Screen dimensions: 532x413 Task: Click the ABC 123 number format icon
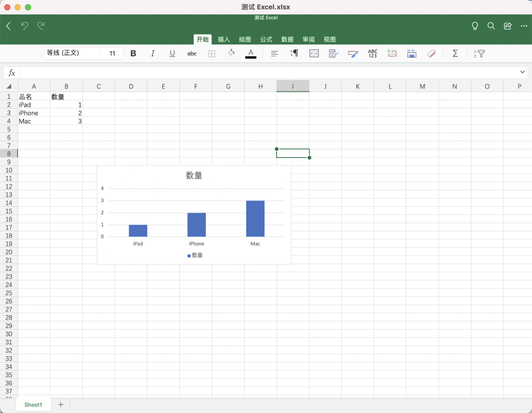372,54
